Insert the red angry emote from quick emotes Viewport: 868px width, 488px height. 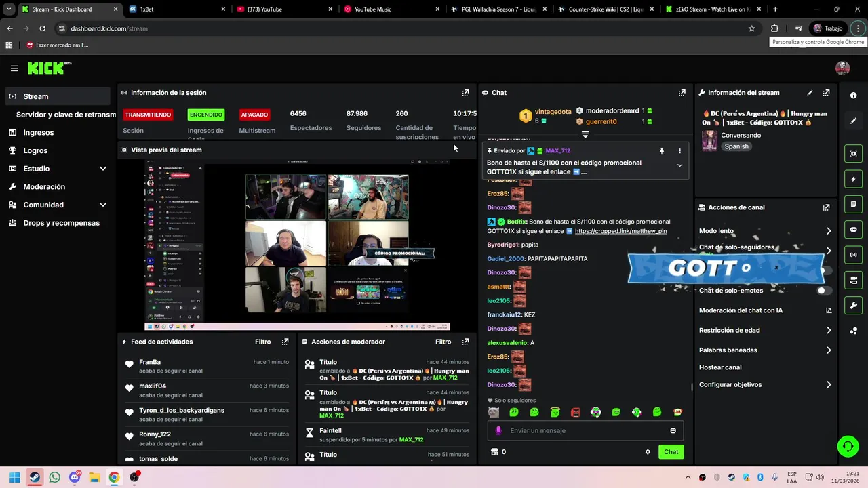(575, 412)
